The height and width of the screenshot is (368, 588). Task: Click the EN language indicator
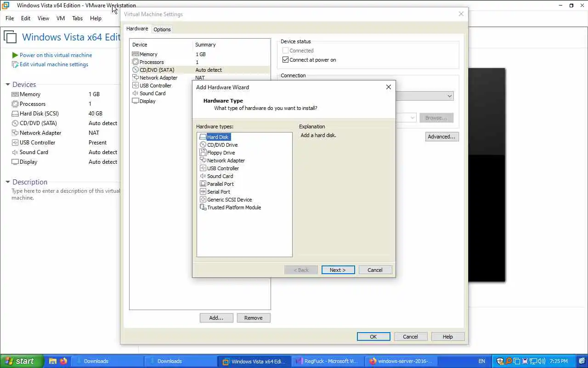click(481, 361)
